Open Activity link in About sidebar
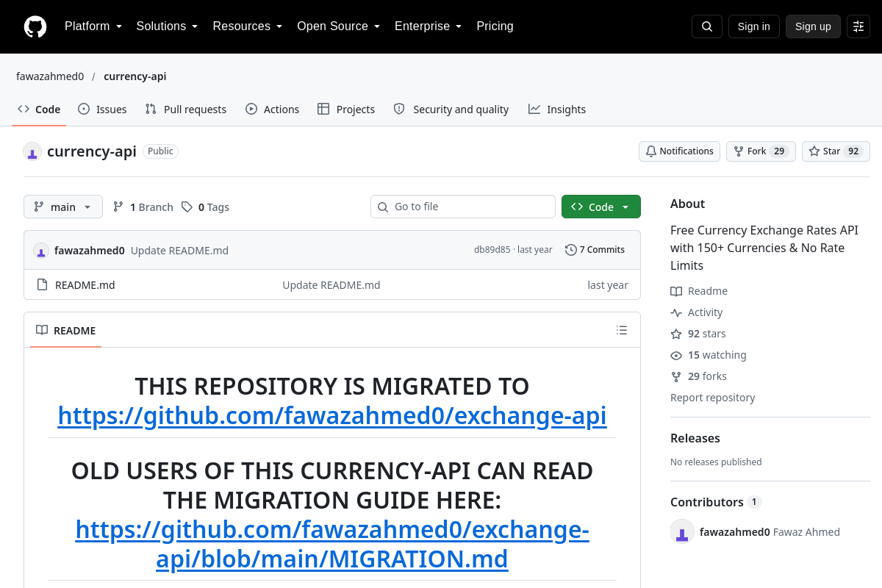Image resolution: width=882 pixels, height=588 pixels. pyautogui.click(x=697, y=312)
